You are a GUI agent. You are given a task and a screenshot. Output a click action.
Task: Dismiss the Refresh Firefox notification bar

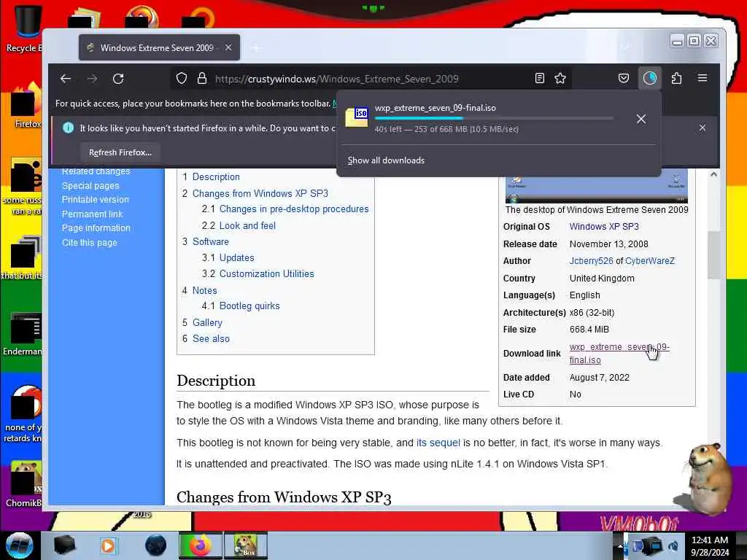[703, 128]
